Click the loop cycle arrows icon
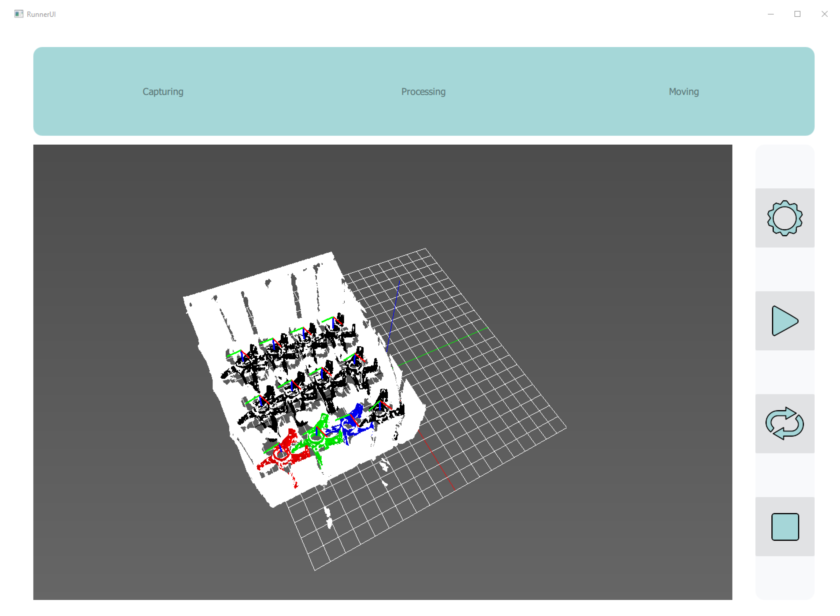The height and width of the screenshot is (616, 840). (x=785, y=424)
